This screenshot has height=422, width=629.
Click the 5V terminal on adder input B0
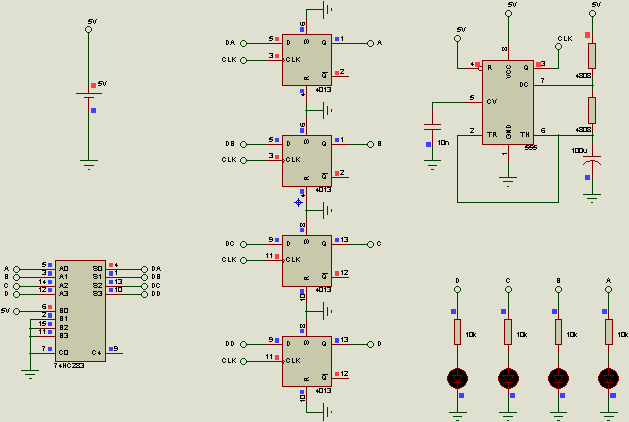click(x=16, y=311)
